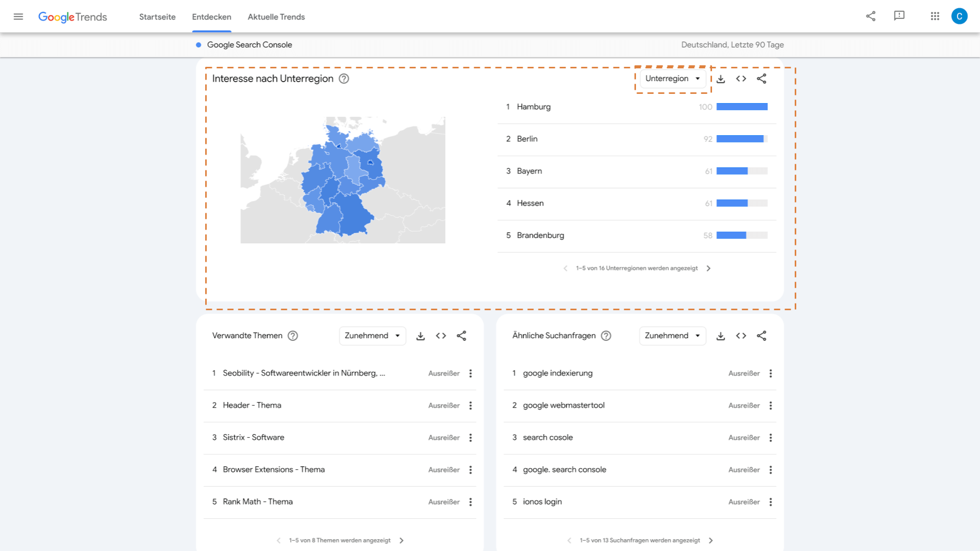Embed the Ähnliche Suchanfragen widget

click(x=741, y=336)
